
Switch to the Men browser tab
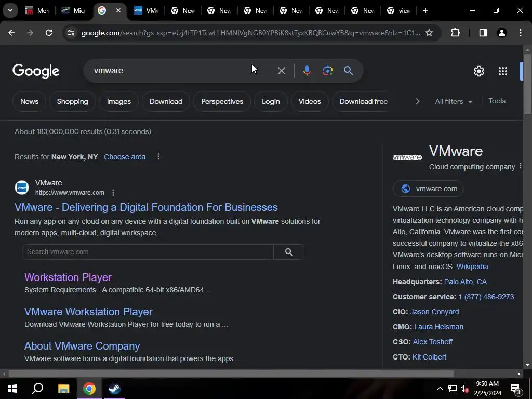click(x=37, y=10)
